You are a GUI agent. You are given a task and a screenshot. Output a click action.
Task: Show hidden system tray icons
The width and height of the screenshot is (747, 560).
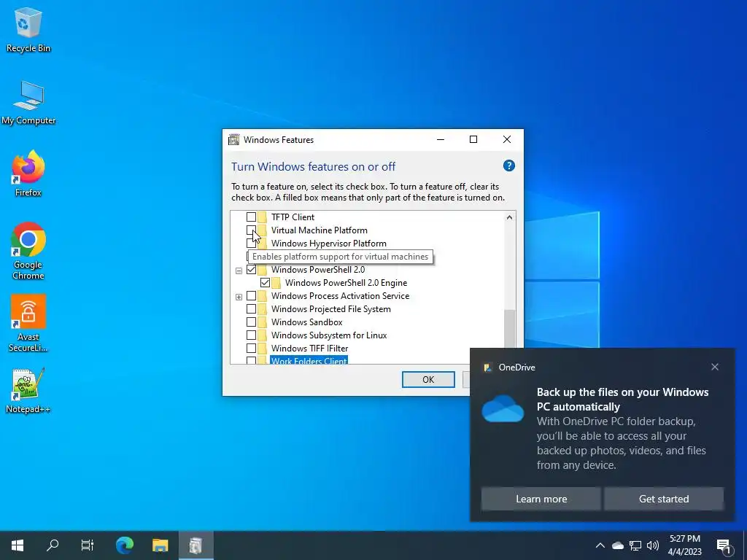[600, 545]
